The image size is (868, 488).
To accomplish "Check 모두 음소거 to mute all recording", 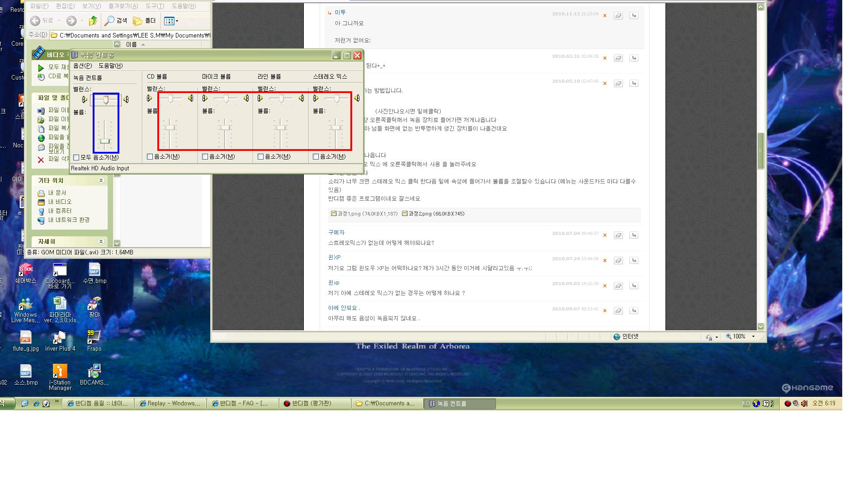I will [x=76, y=157].
